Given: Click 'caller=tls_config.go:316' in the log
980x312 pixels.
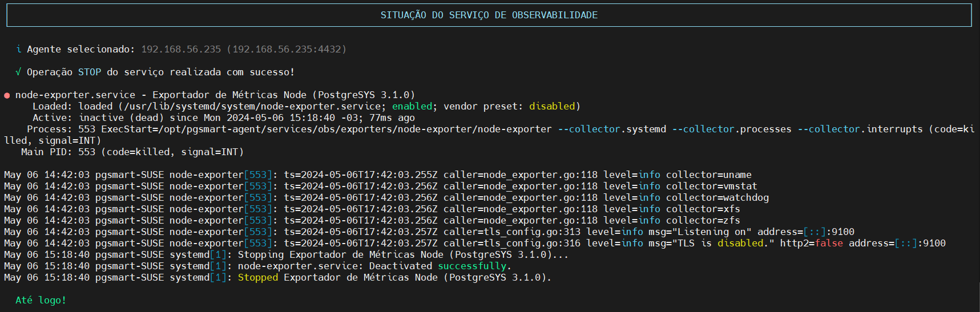Looking at the screenshot, I should coord(512,244).
